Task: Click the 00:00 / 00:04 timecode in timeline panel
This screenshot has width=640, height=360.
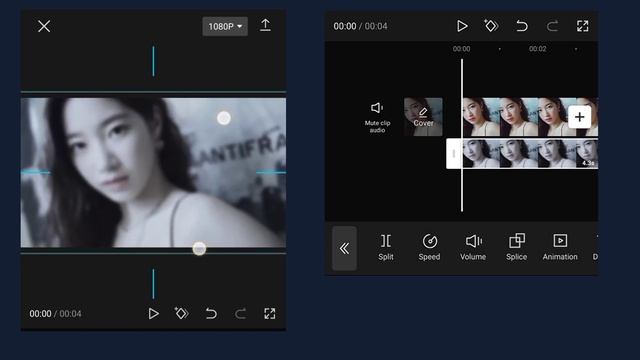Action: [x=360, y=27]
